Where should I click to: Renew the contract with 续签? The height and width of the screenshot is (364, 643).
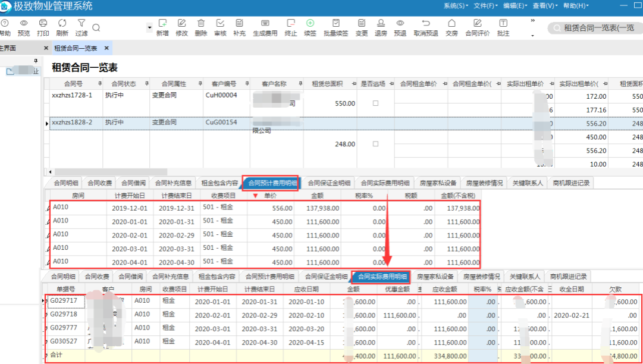310,27
